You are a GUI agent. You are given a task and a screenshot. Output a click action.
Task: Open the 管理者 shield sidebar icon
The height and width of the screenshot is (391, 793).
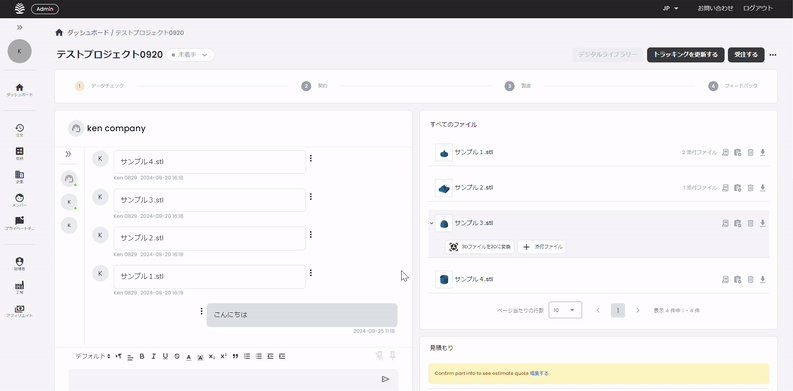(19, 264)
